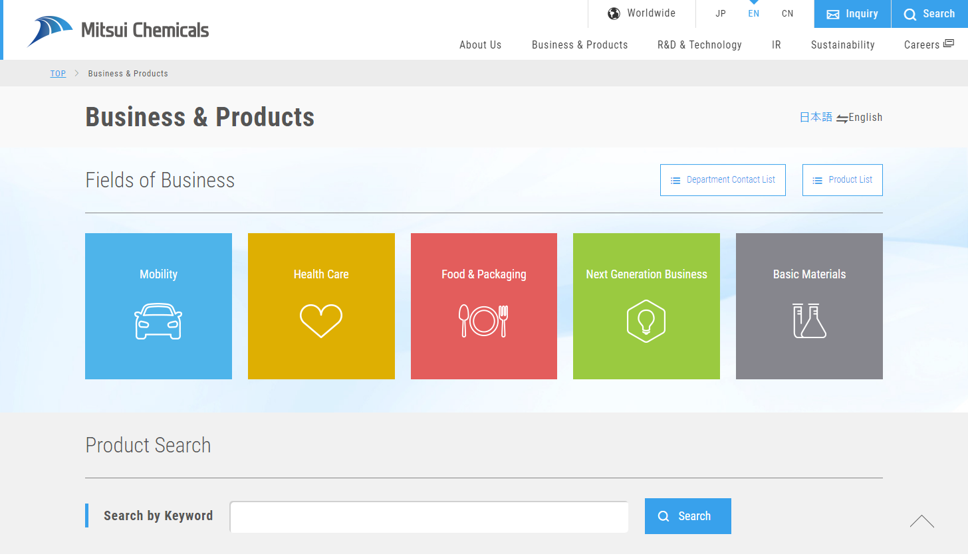Click the globe icon beside Worldwide
The width and height of the screenshot is (968, 560).
click(614, 13)
